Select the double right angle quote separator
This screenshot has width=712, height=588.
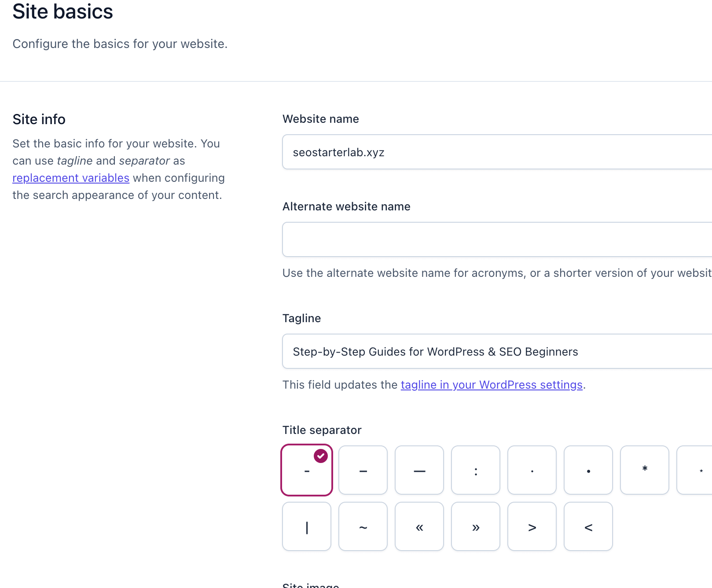476,526
